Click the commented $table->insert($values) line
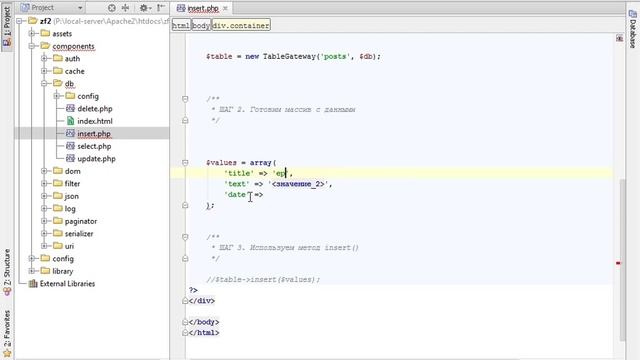Screen dimensions: 640x360 point(263,280)
